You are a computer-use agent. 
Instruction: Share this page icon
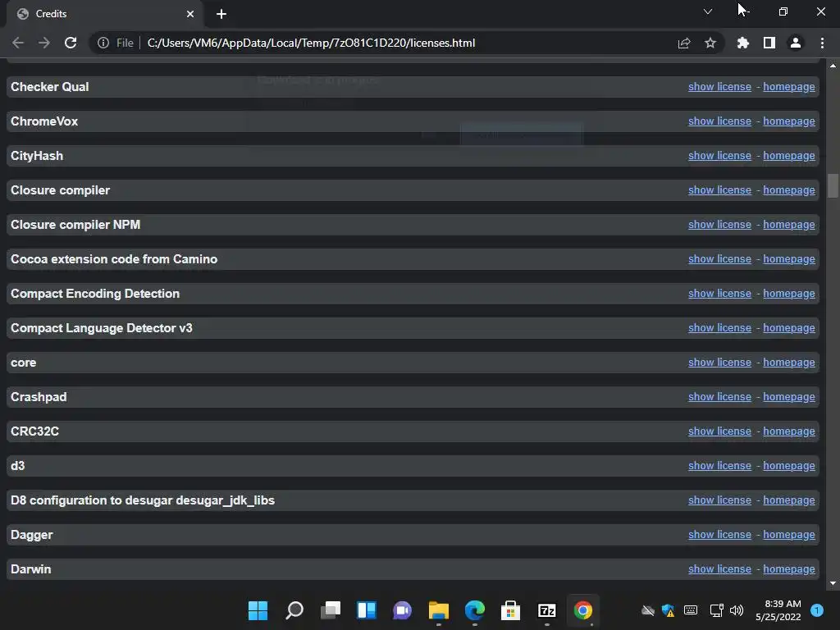pos(684,43)
